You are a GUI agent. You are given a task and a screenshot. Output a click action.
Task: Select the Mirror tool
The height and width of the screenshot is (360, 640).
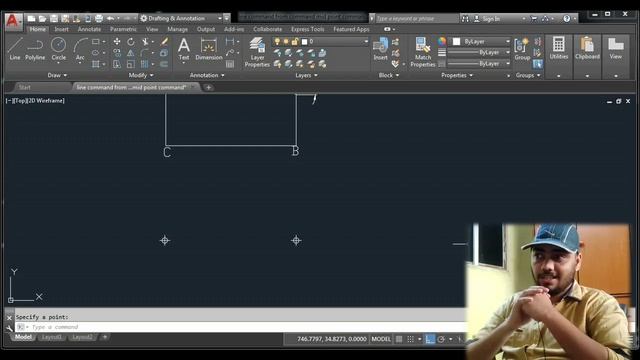click(x=131, y=53)
